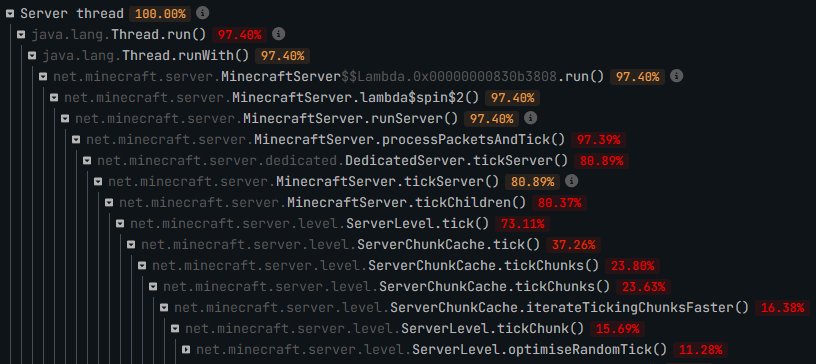Select the java.lang.Thread.run() method text
Screen dimensions: 816x364
[x=119, y=35]
